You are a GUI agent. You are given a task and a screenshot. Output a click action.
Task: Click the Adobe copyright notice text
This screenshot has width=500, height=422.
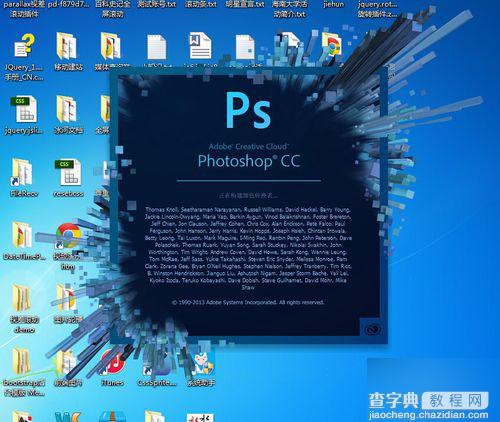(248, 302)
